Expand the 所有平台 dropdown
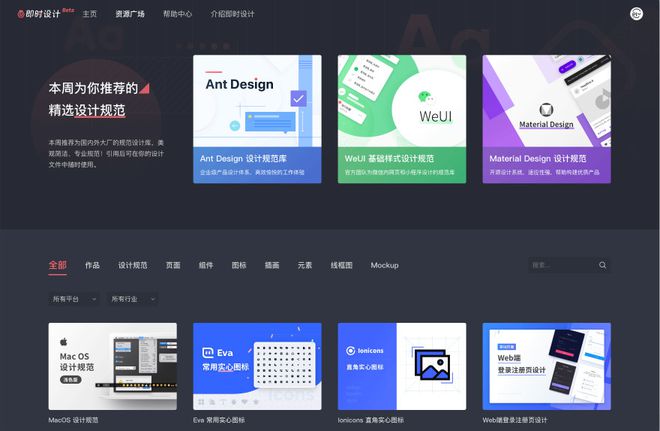This screenshot has width=660, height=431. 74,299
